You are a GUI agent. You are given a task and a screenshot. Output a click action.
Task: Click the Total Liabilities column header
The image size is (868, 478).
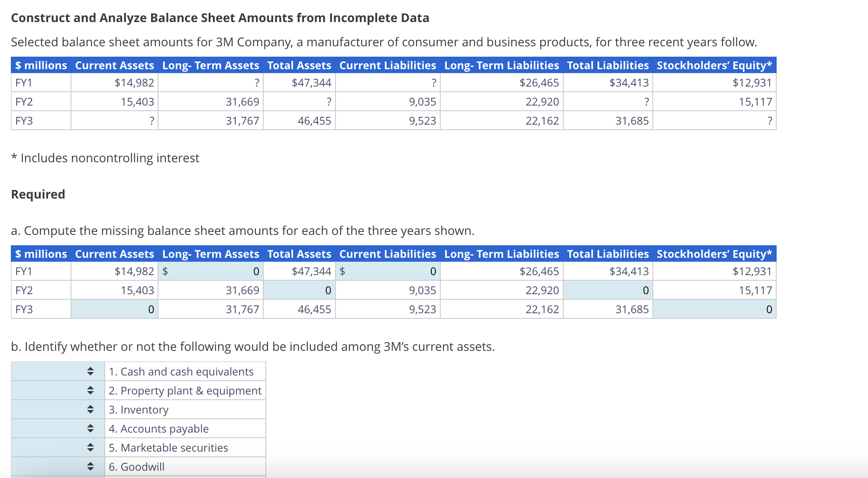[608, 254]
